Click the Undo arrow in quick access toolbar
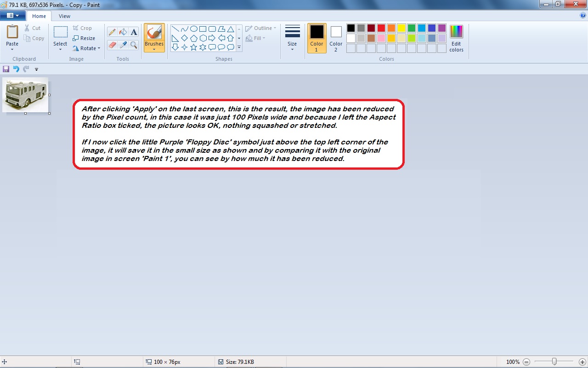Image resolution: width=588 pixels, height=368 pixels. [x=16, y=69]
